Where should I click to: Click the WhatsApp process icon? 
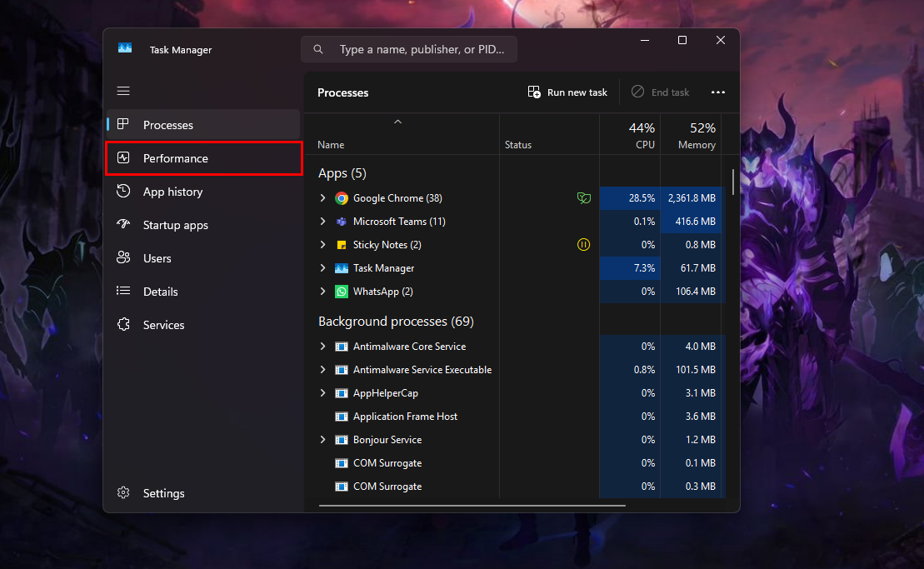pos(342,292)
